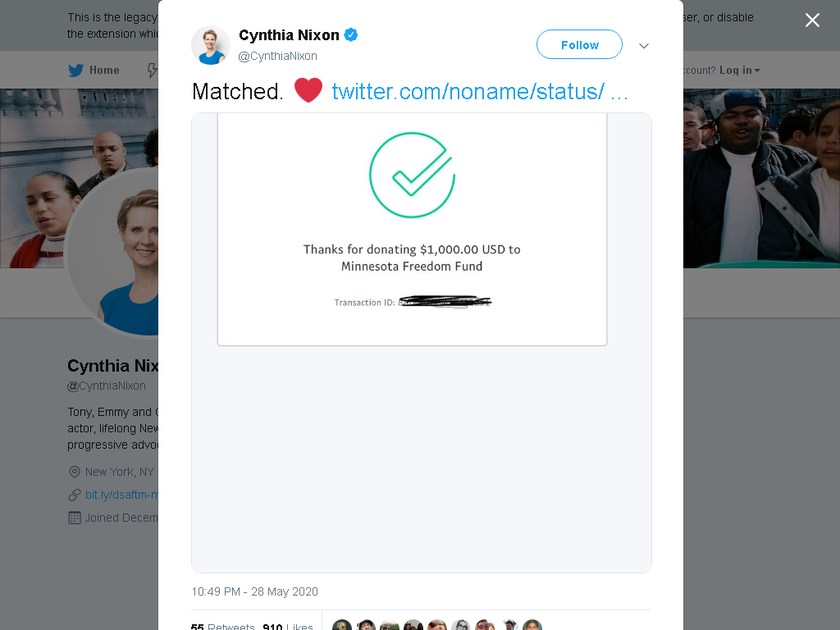840x630 pixels.
Task: Close the tweet overlay with the X
Action: point(812,21)
